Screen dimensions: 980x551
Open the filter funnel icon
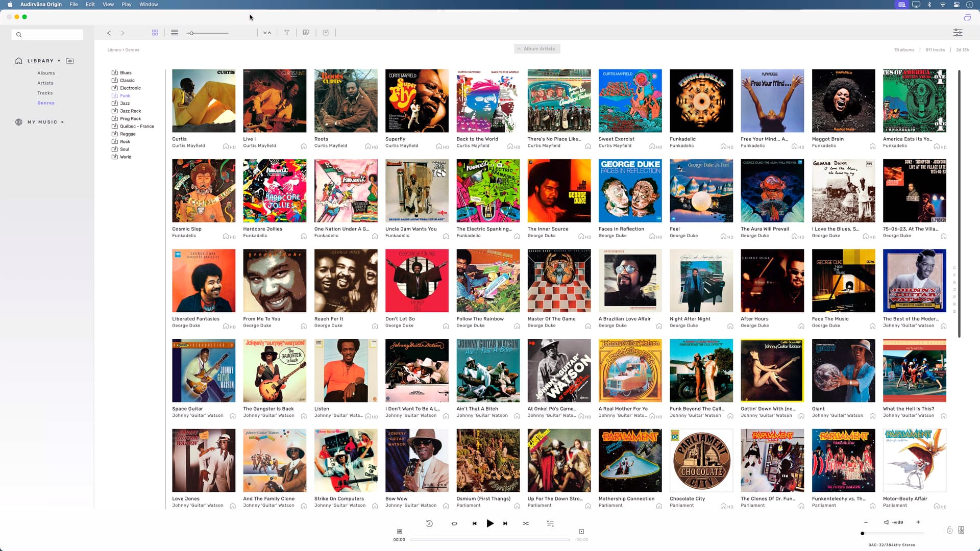(x=287, y=33)
